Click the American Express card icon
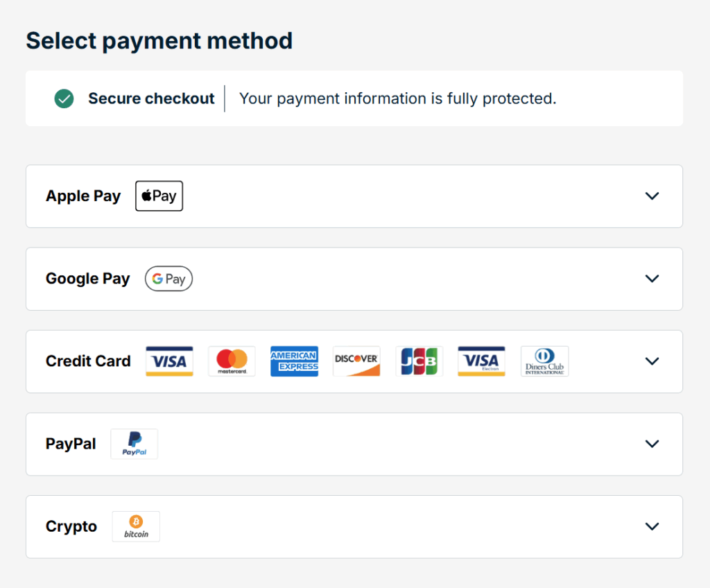 click(x=294, y=361)
